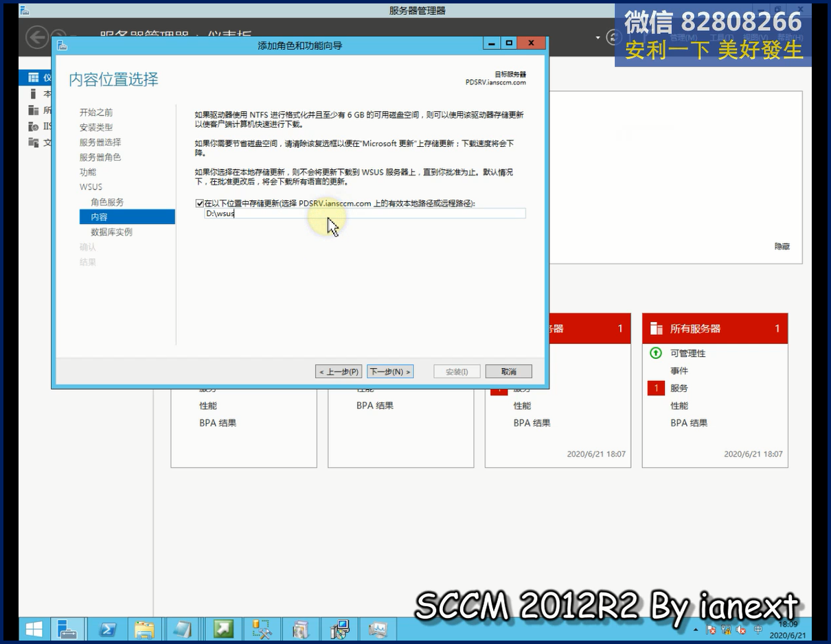Click the Server Manager back navigation arrow
This screenshot has width=831, height=644.
point(37,36)
